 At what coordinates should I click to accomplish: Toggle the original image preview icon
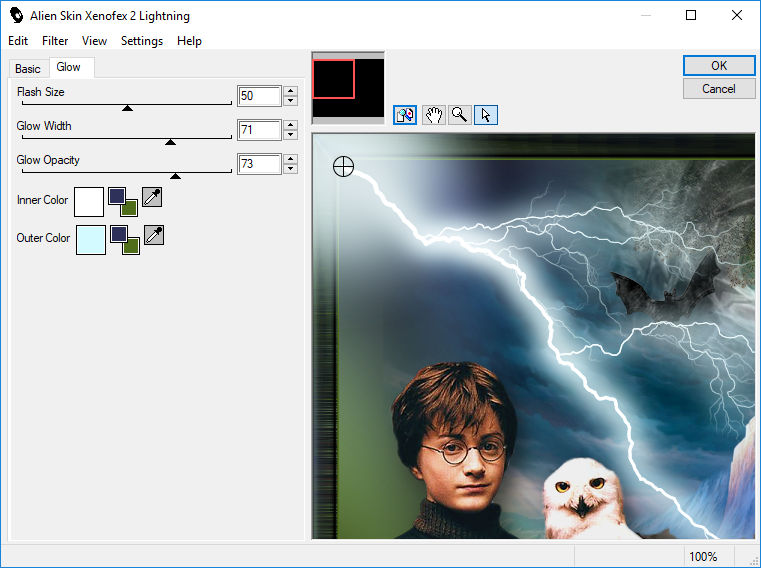pyautogui.click(x=405, y=115)
